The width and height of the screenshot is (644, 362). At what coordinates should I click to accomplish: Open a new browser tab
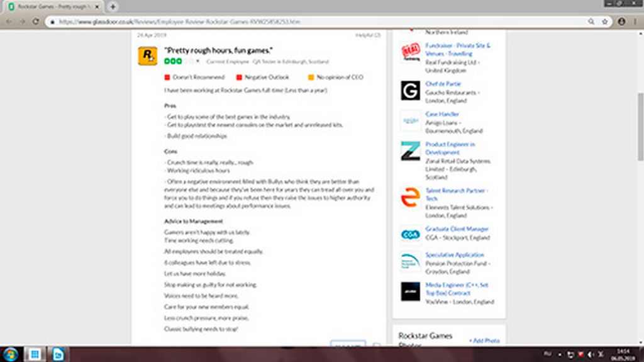point(113,6)
